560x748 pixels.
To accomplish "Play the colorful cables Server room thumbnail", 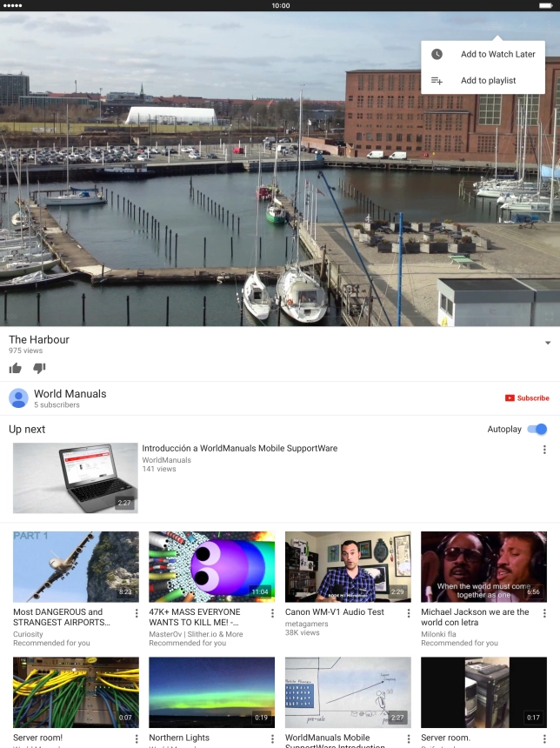I will (76, 692).
